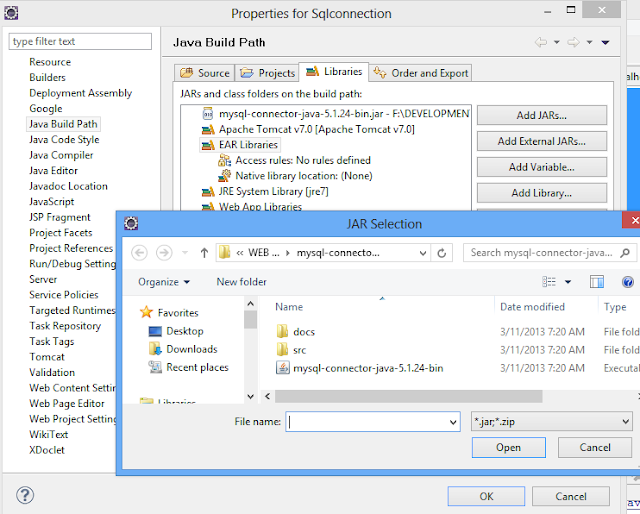Open Recent places in Favorites
The height and width of the screenshot is (514, 640).
[188, 367]
